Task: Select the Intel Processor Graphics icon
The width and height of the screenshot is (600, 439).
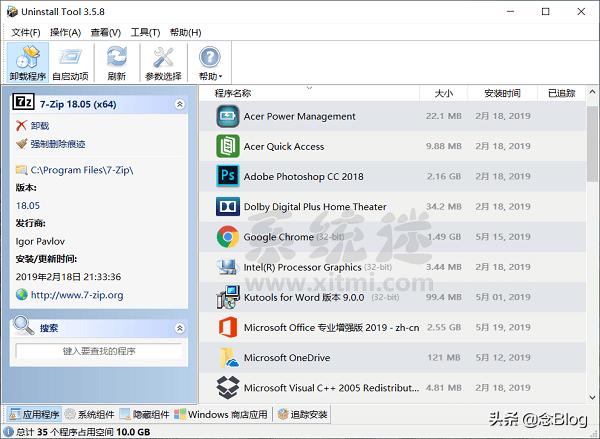Action: 228,267
